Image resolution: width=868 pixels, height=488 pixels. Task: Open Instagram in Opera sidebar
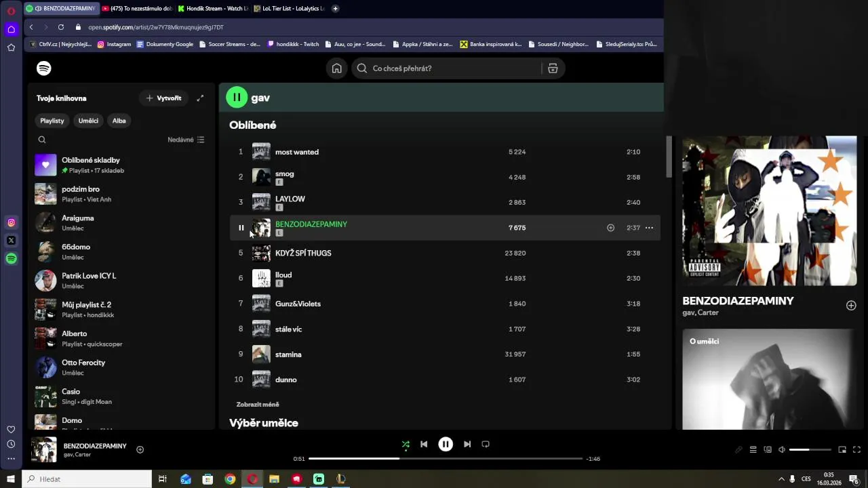(x=11, y=222)
